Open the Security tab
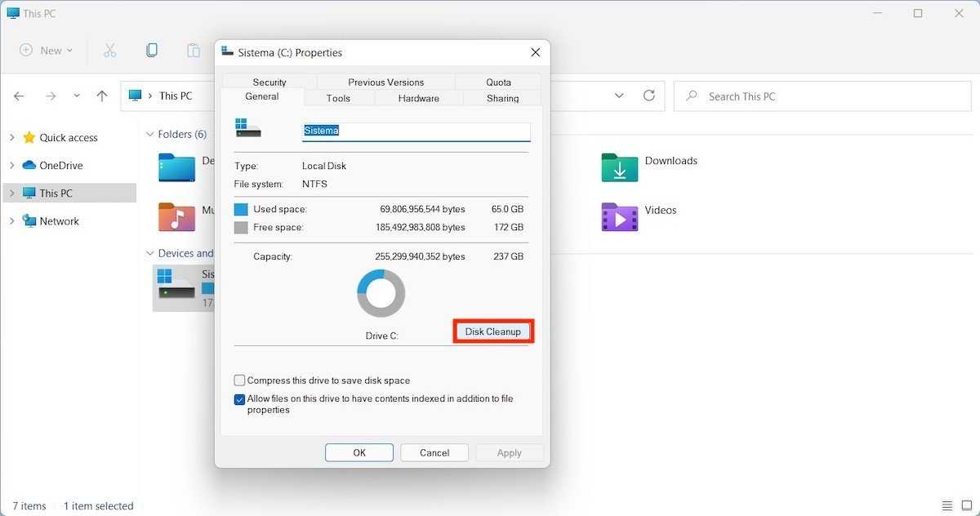Viewport: 980px width, 516px height. (x=269, y=82)
